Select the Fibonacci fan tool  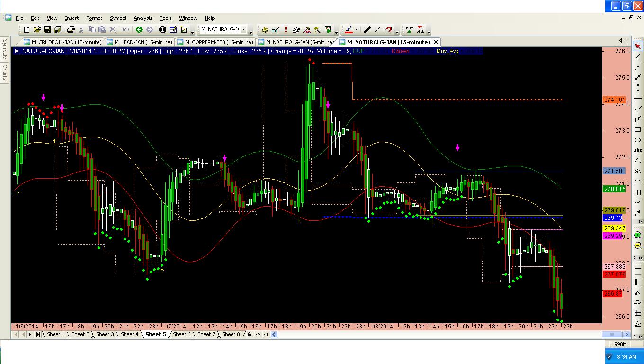[638, 292]
